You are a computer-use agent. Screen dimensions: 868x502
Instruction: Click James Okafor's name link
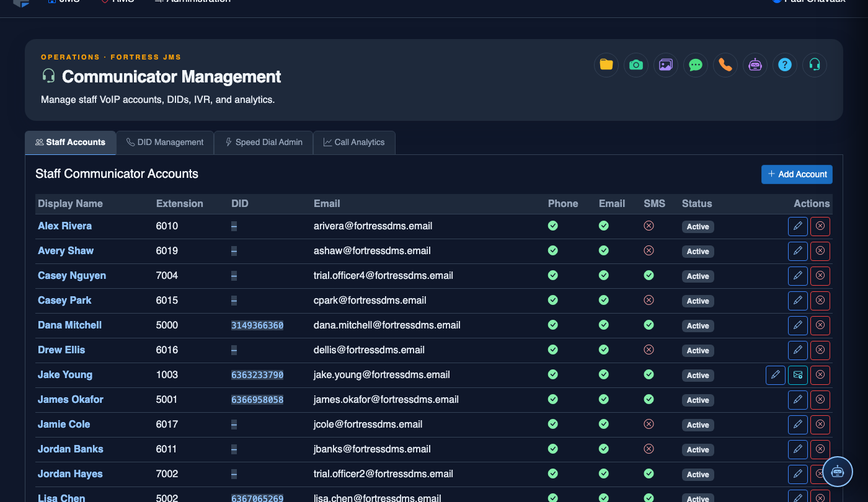pyautogui.click(x=71, y=400)
